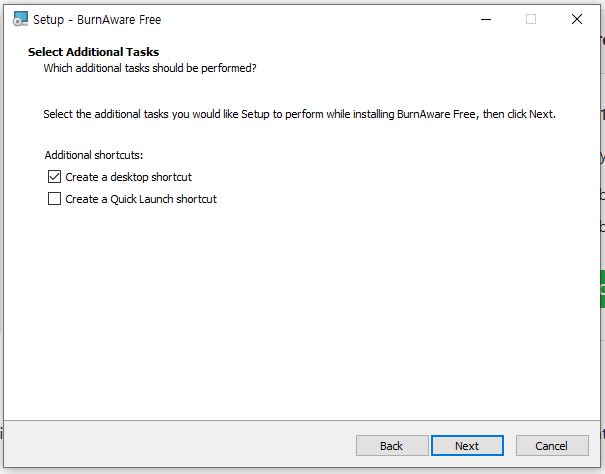Click 'Which additional tasks should be performed?' text
Viewport: 605px width, 474px height.
click(x=150, y=68)
